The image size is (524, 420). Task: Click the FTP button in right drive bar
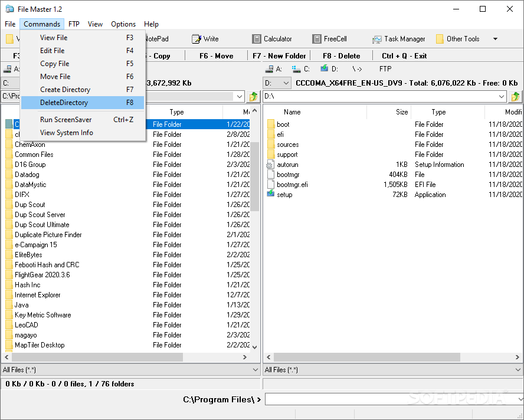click(385, 69)
